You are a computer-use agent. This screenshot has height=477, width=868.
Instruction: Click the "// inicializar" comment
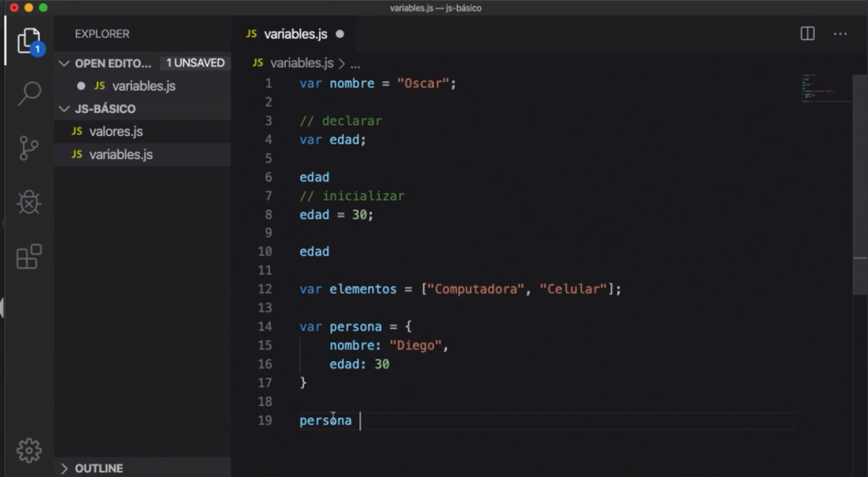tap(352, 196)
